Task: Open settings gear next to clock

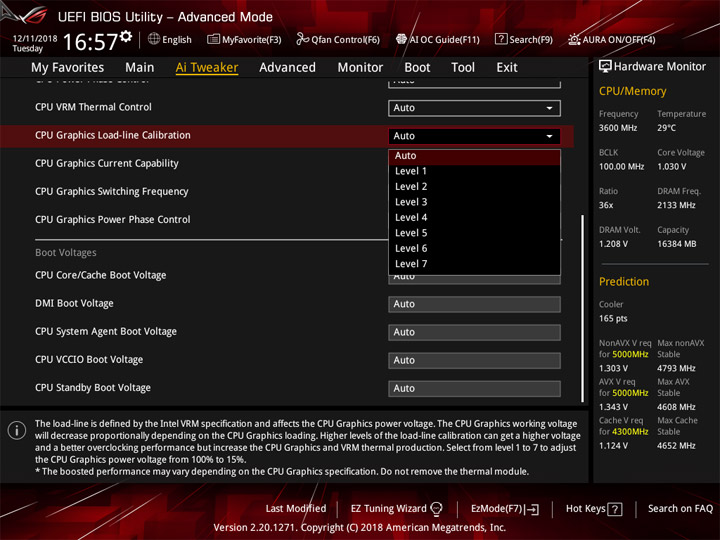Action: (x=126, y=36)
